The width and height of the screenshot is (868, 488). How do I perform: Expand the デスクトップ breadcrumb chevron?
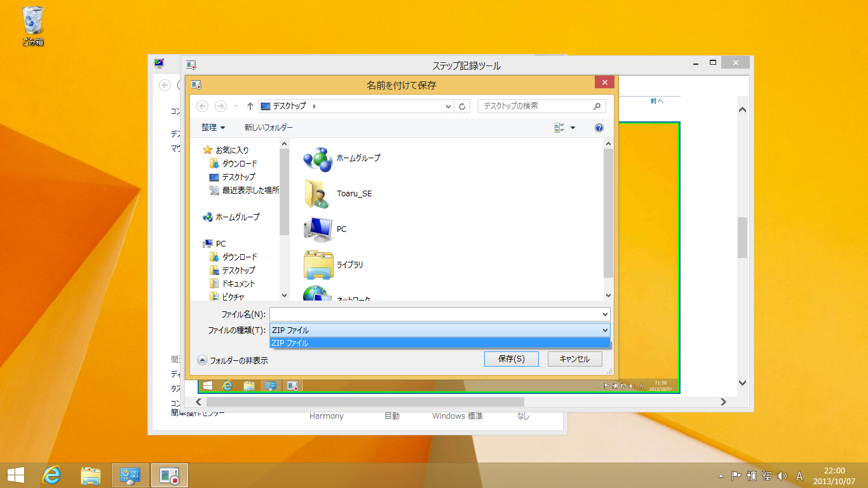click(314, 106)
